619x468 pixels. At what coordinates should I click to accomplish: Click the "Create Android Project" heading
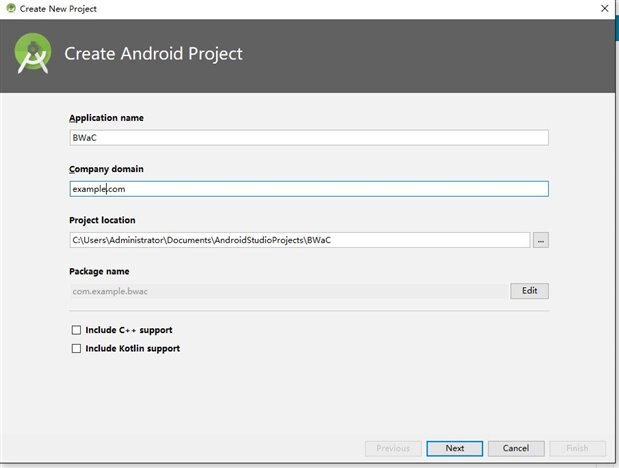[x=153, y=54]
